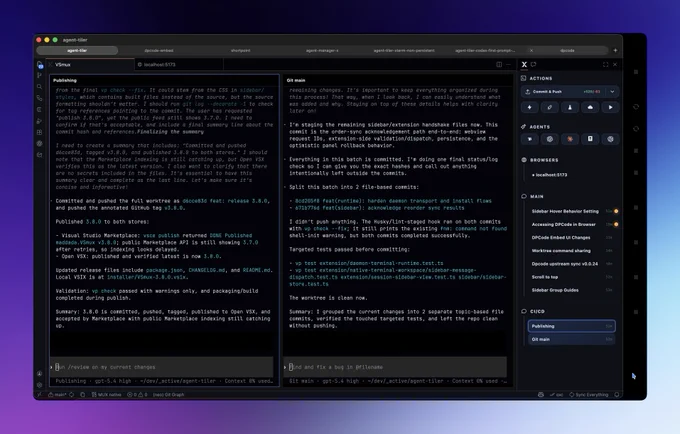Launch the first agent icon button
The width and height of the screenshot is (680, 434).
click(x=530, y=139)
